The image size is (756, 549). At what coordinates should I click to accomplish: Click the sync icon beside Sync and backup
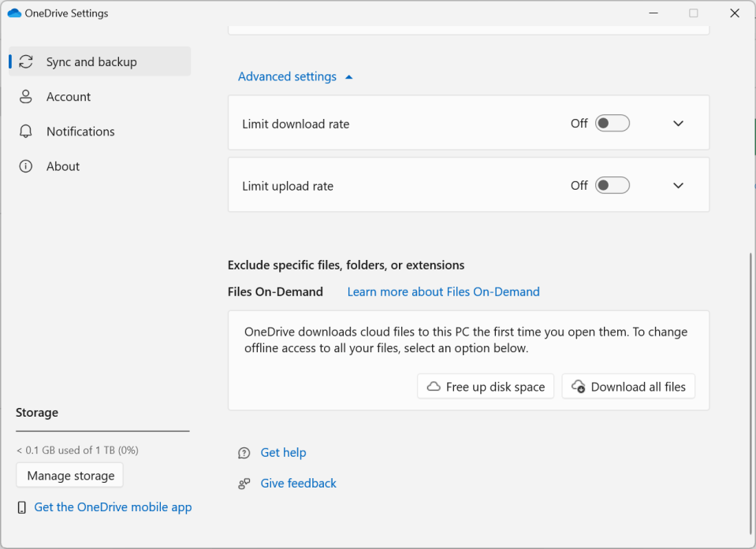click(x=25, y=61)
